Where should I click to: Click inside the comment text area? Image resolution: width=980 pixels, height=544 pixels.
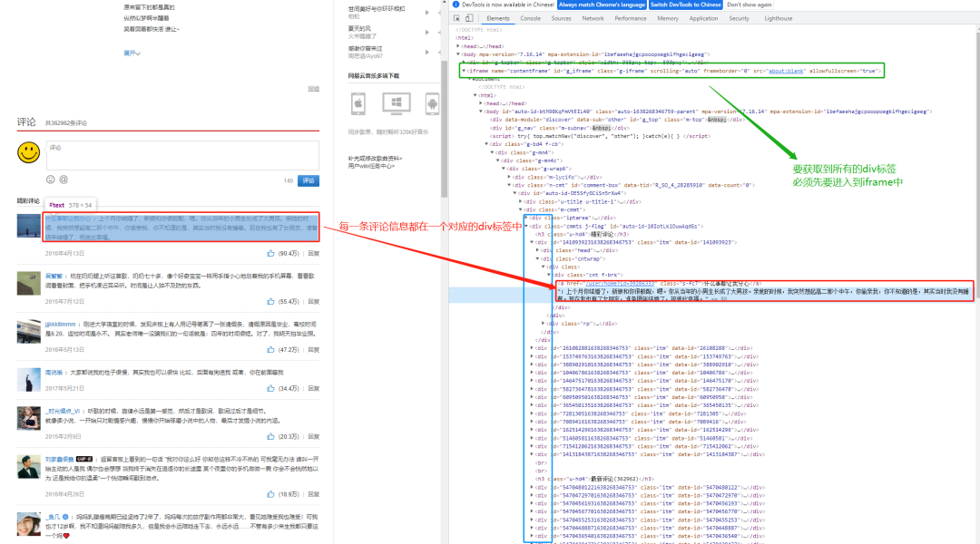coord(182,155)
